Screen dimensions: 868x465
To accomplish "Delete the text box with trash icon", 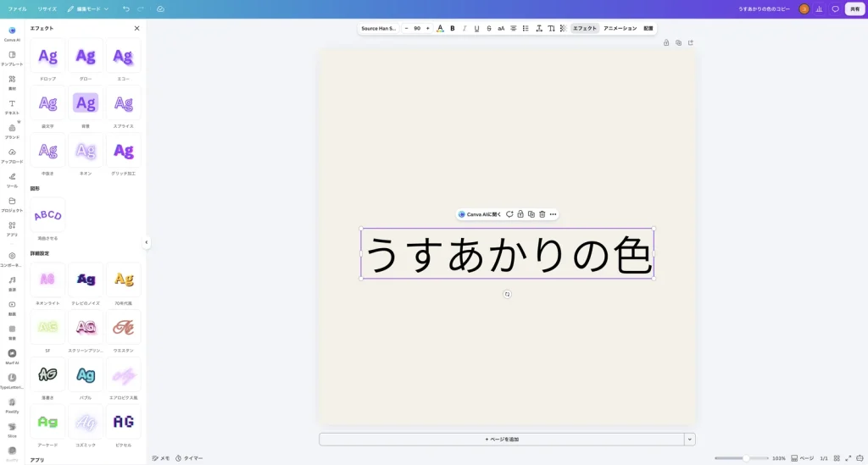I will coord(542,214).
